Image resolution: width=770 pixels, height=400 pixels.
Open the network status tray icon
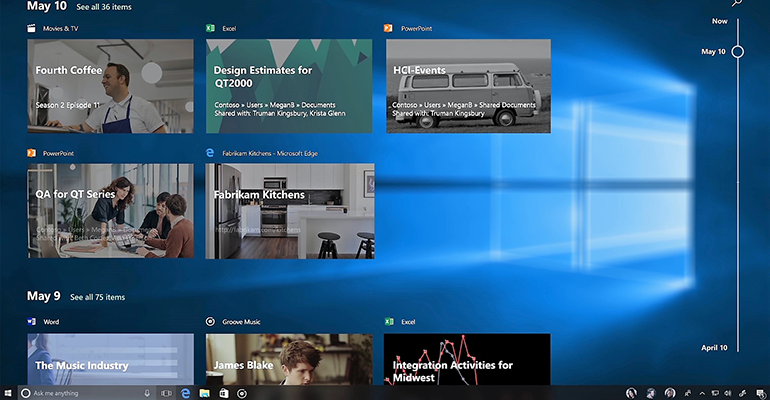click(x=715, y=393)
